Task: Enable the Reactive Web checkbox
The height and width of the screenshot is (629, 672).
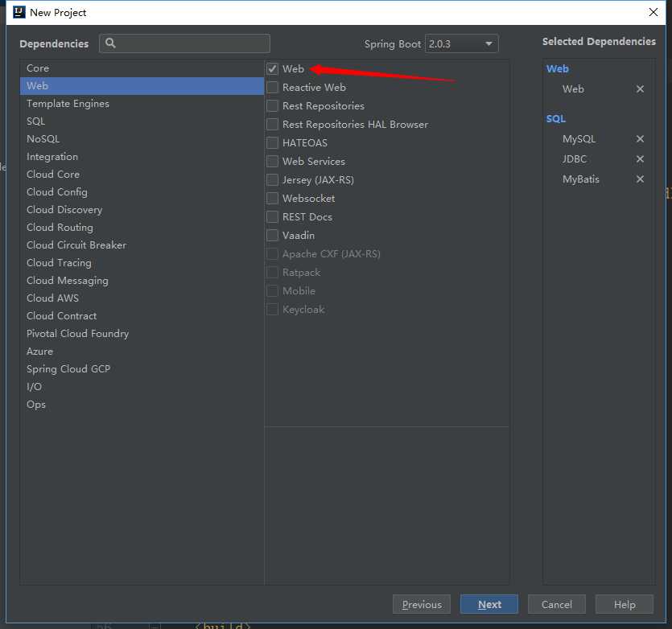Action: pyautogui.click(x=273, y=88)
